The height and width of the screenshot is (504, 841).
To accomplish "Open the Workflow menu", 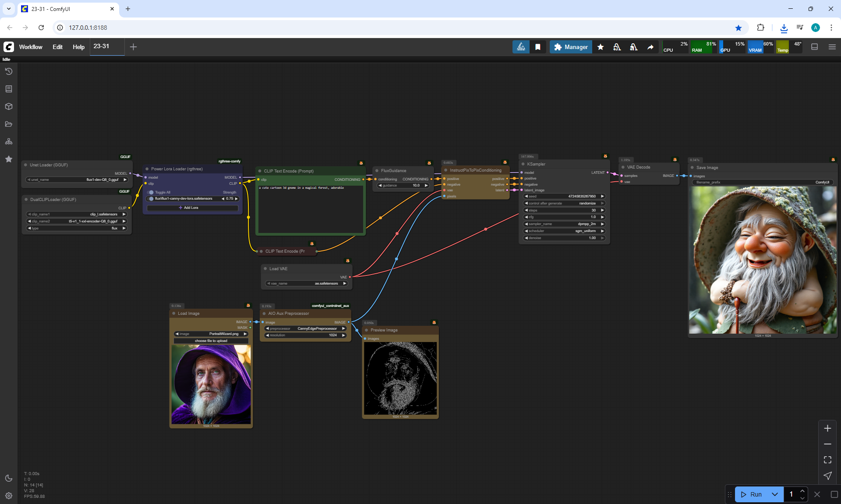I will click(x=31, y=47).
